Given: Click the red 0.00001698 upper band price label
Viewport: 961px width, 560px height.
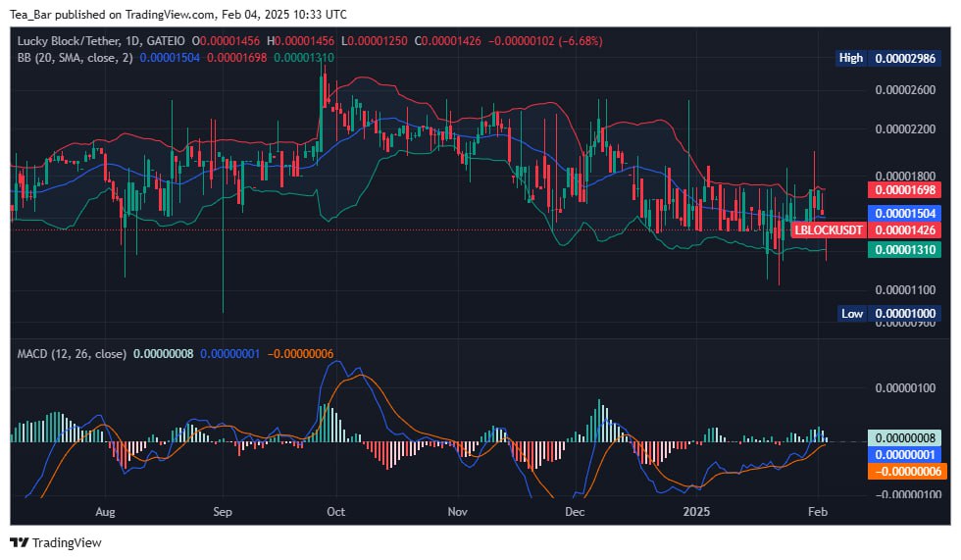Looking at the screenshot, I should tap(904, 190).
